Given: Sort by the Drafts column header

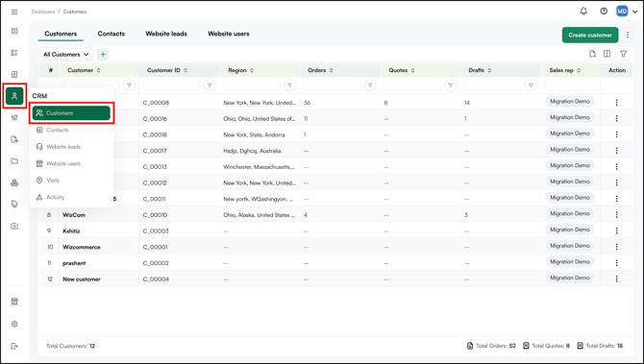Looking at the screenshot, I should pyautogui.click(x=480, y=70).
